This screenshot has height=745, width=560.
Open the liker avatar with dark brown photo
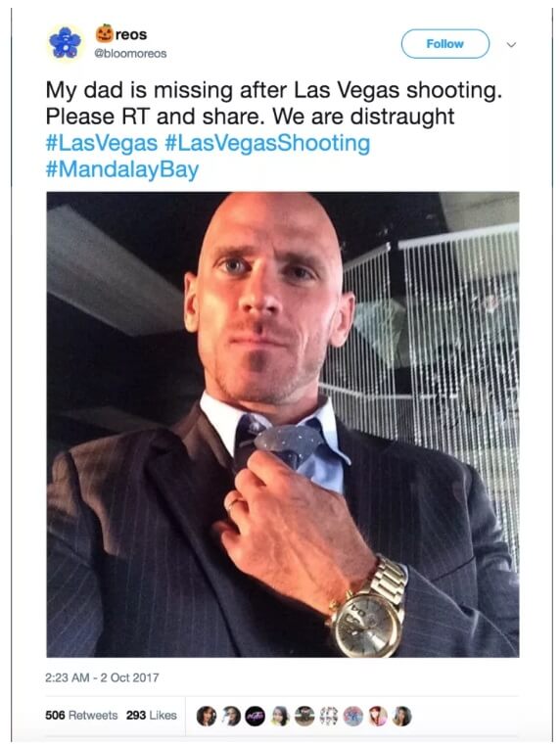[304, 716]
